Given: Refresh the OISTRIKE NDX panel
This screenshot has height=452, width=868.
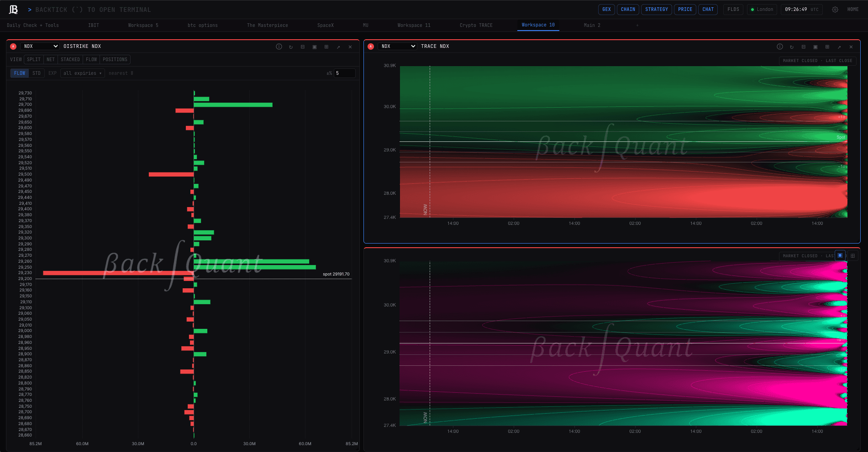Looking at the screenshot, I should (291, 47).
